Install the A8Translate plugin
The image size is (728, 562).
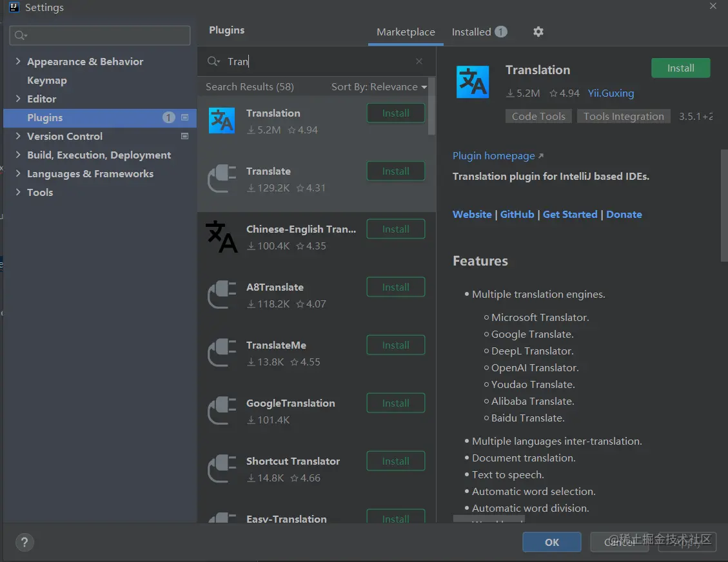pyautogui.click(x=395, y=287)
